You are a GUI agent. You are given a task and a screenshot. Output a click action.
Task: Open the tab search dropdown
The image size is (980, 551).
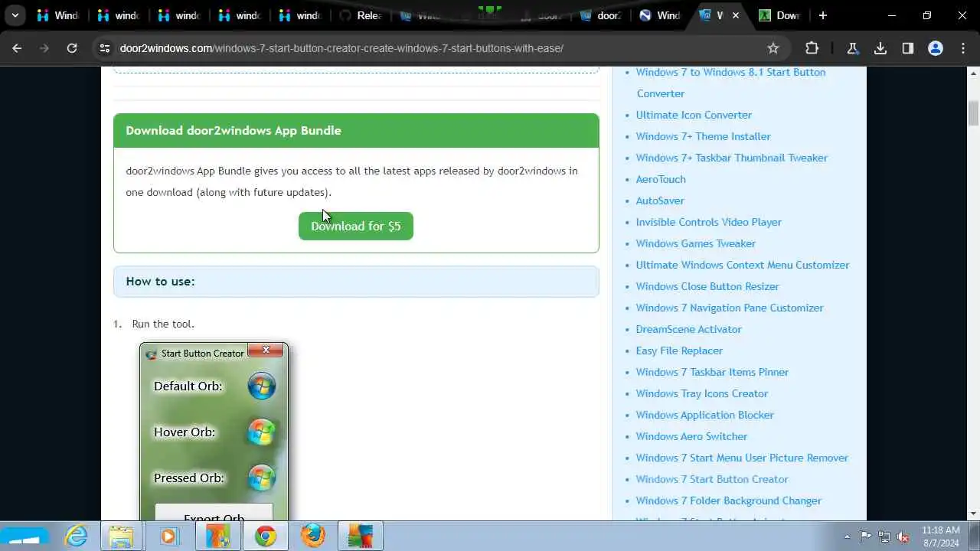(x=15, y=15)
